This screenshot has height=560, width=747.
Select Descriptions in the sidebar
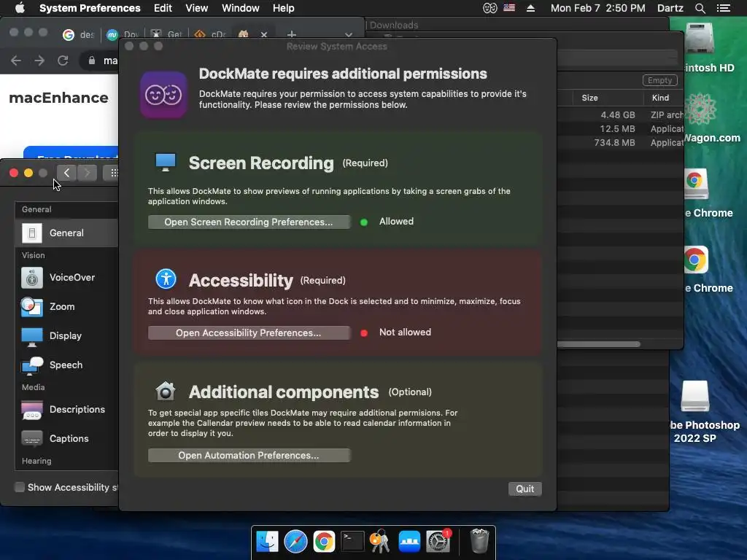(66, 410)
